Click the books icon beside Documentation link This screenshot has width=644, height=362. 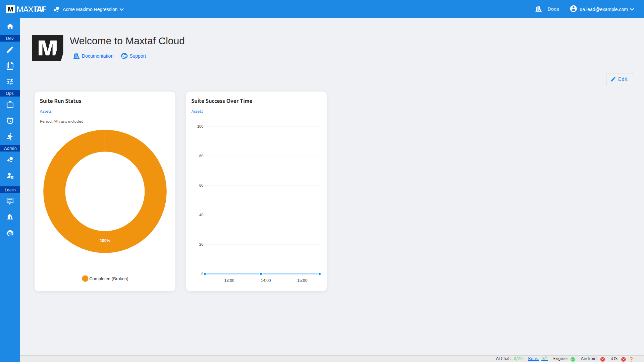click(x=76, y=56)
